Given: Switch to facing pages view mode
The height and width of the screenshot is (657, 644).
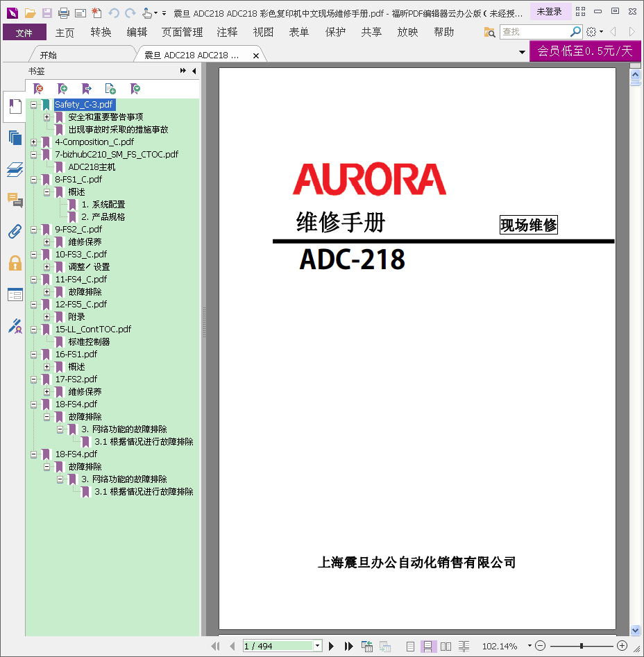Looking at the screenshot, I should [x=446, y=647].
